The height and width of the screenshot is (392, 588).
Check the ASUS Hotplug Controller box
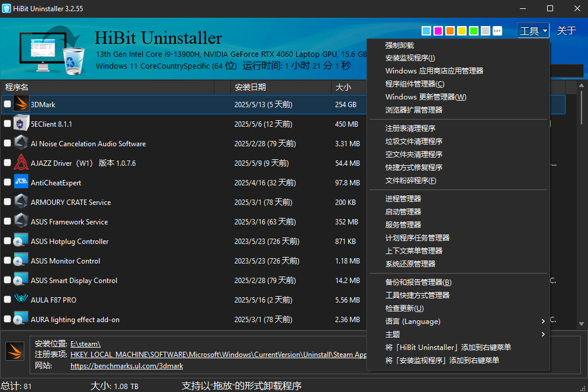(7, 240)
